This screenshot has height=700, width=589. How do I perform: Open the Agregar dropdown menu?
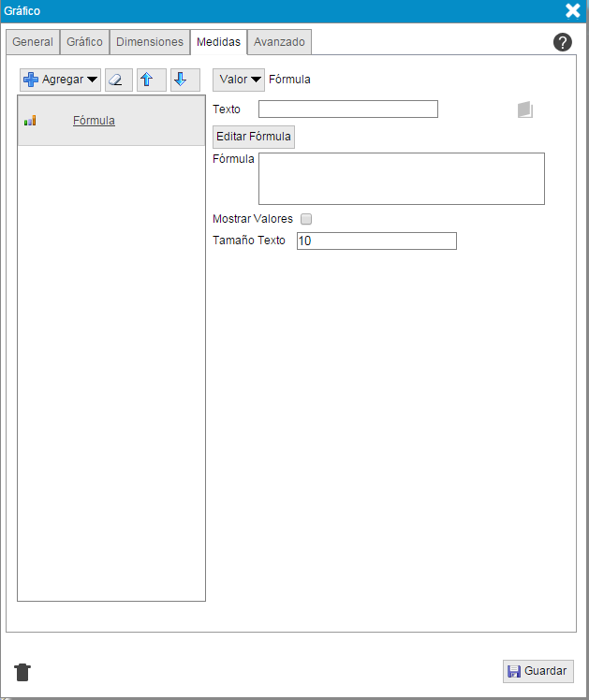coord(61,80)
